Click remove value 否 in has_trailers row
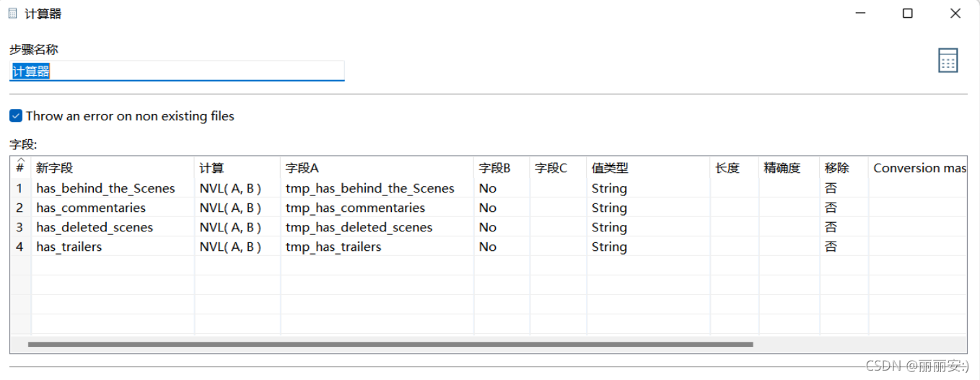 click(x=844, y=247)
